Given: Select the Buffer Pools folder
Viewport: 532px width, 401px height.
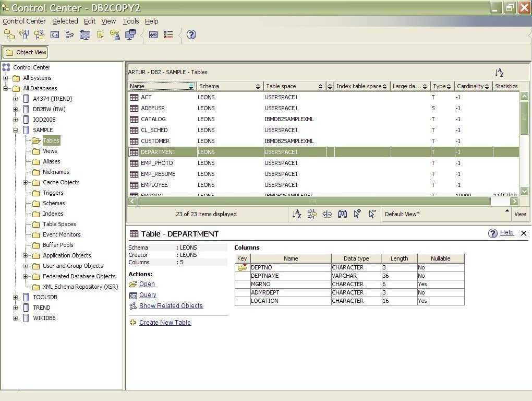Looking at the screenshot, I should pos(58,245).
